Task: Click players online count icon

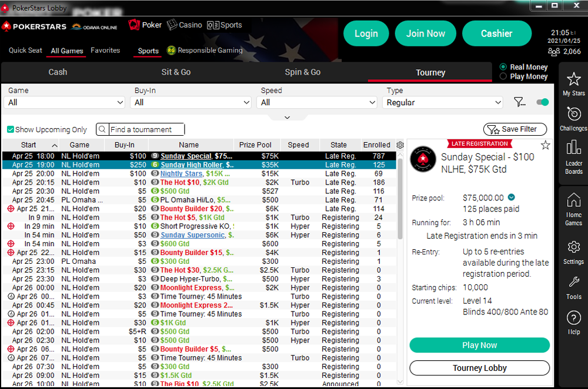Action: pyautogui.click(x=554, y=52)
